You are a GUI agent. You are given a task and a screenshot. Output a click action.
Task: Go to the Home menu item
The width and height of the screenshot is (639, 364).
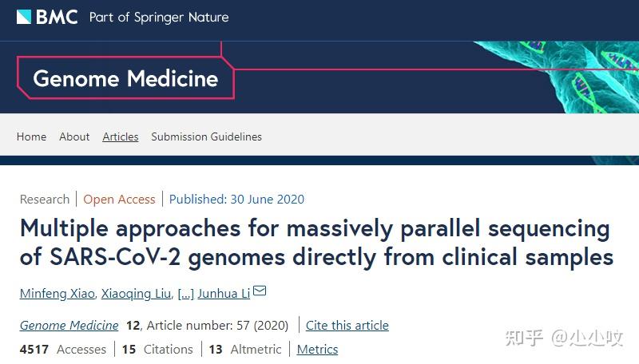coord(31,136)
